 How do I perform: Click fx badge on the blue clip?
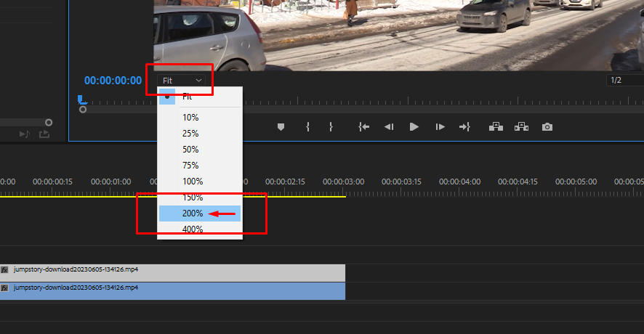click(x=4, y=288)
